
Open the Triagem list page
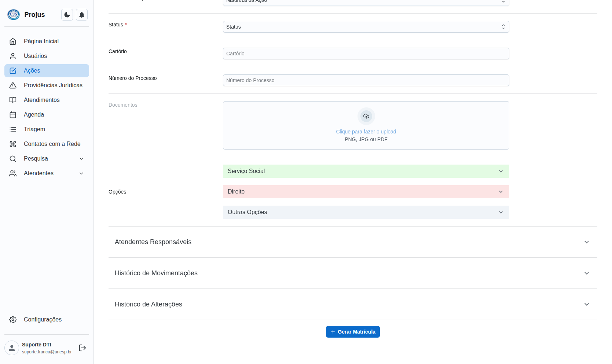pyautogui.click(x=34, y=129)
